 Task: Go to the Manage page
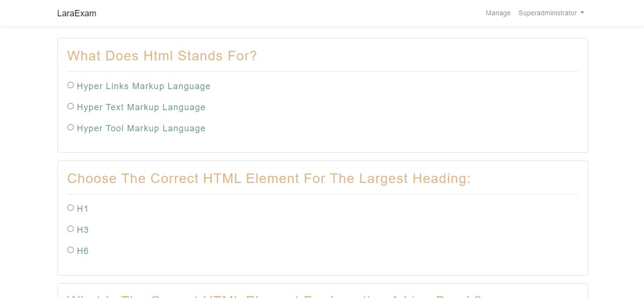point(498,13)
